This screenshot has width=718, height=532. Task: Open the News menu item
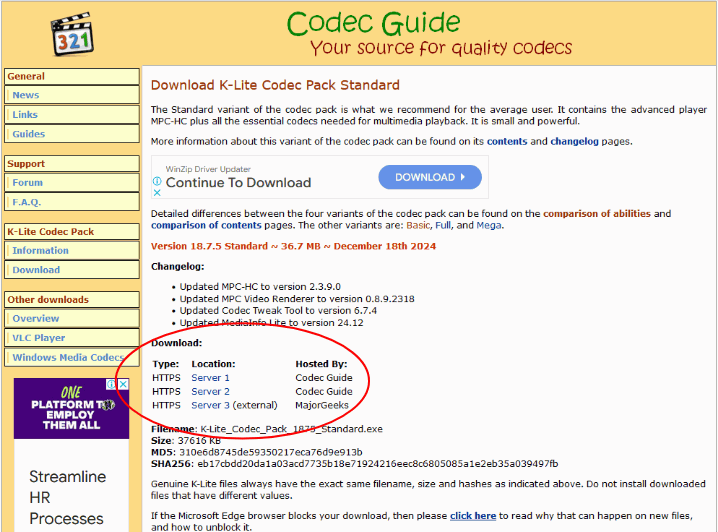[x=72, y=95]
